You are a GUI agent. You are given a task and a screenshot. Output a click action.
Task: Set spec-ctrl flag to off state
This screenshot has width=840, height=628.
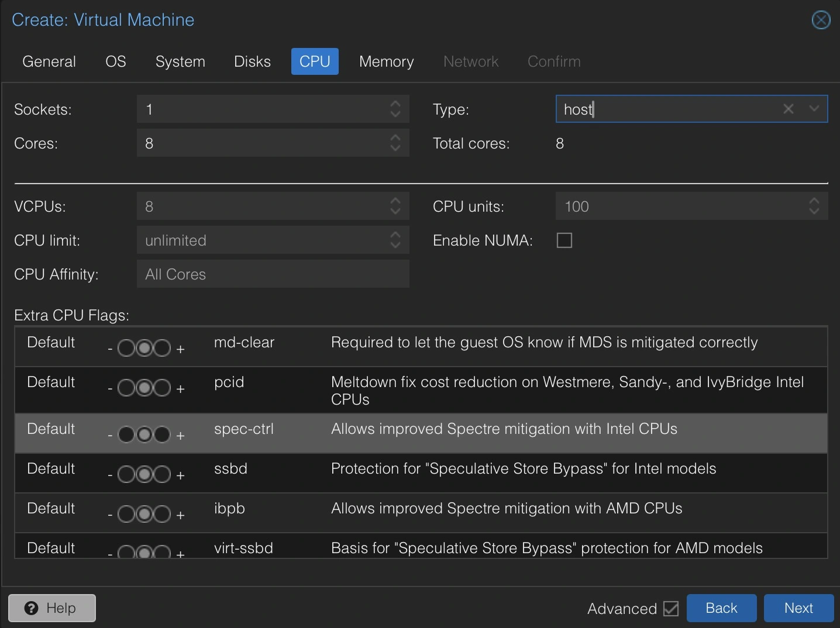point(126,434)
